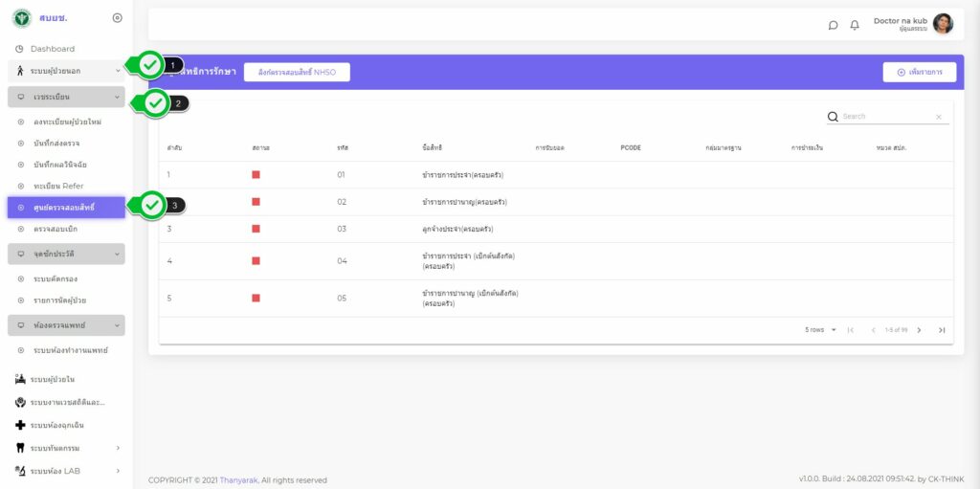The height and width of the screenshot is (489, 980).
Task: Open the 5 rows per page dropdown
Action: 821,330
